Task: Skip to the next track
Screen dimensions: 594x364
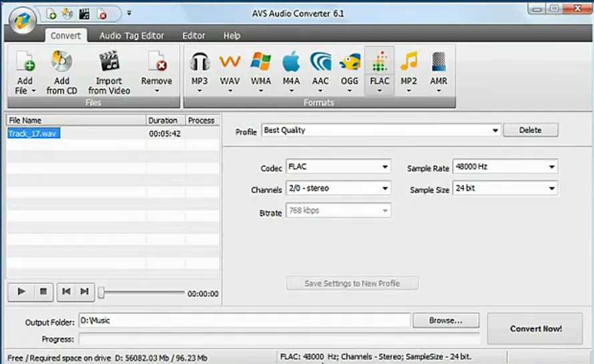Action: (85, 291)
